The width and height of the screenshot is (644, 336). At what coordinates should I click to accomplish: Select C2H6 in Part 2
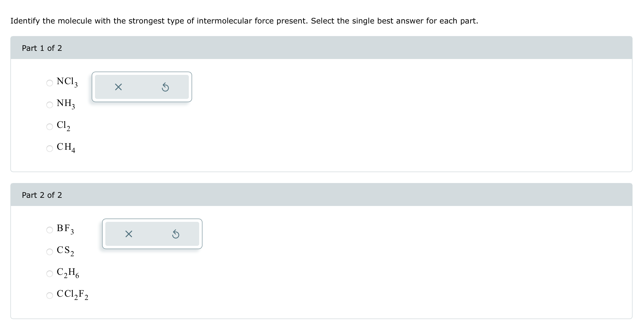[49, 273]
